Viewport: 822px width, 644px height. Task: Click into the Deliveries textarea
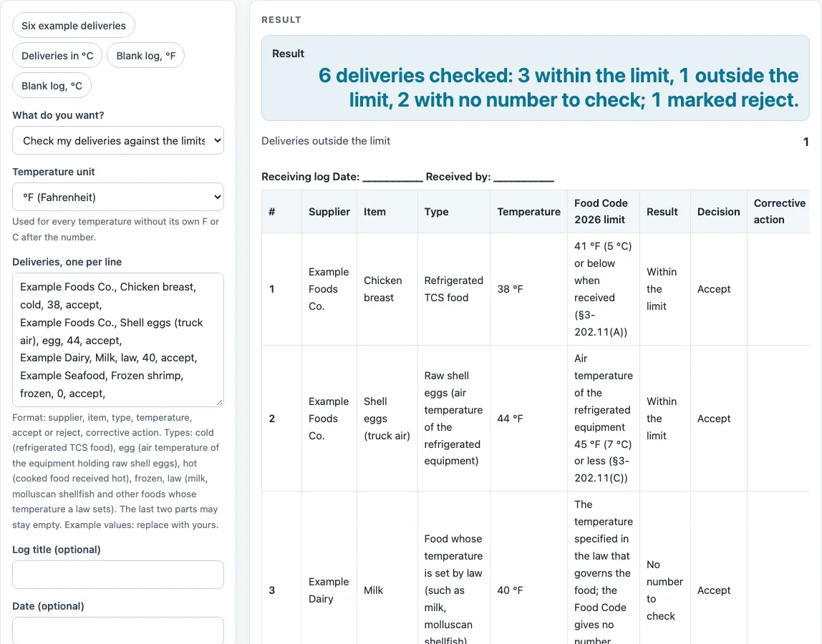pos(118,340)
